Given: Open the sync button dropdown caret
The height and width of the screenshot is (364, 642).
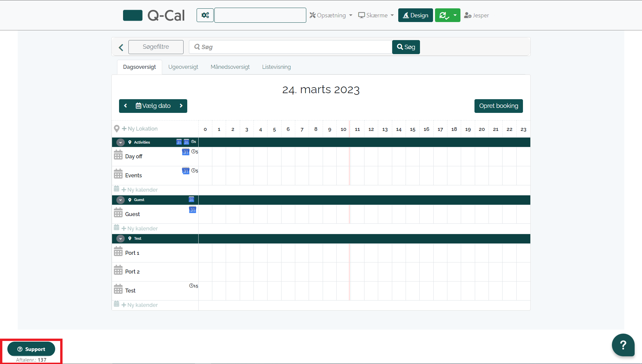Looking at the screenshot, I should [x=455, y=15].
